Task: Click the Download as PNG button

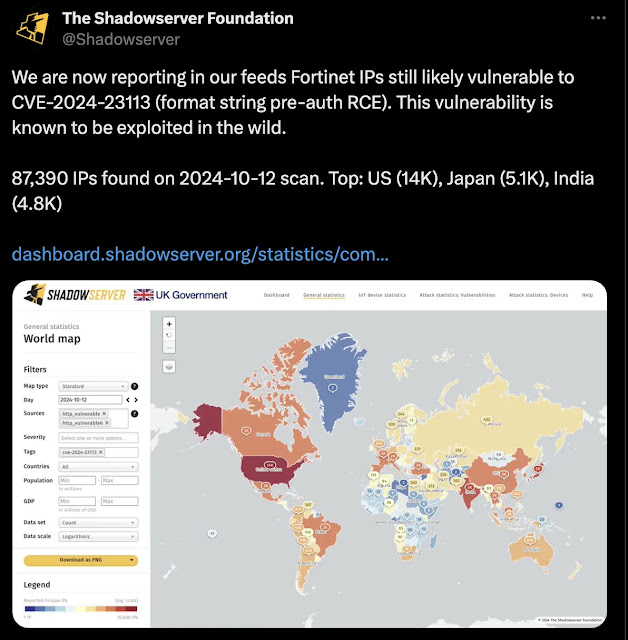Action: pyautogui.click(x=81, y=560)
